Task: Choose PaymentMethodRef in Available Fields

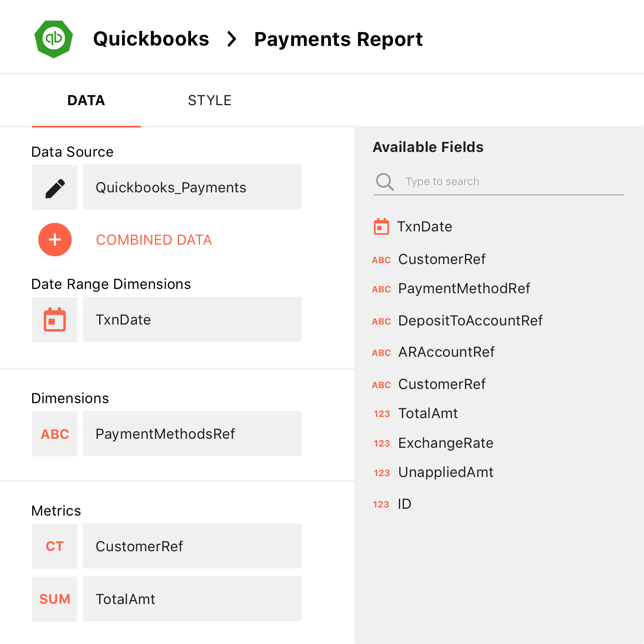Action: [464, 289]
